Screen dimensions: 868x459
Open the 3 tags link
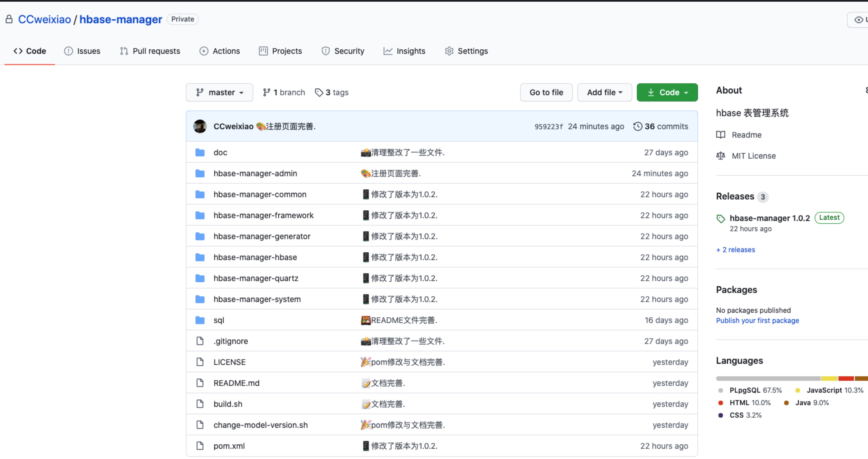[x=332, y=92]
